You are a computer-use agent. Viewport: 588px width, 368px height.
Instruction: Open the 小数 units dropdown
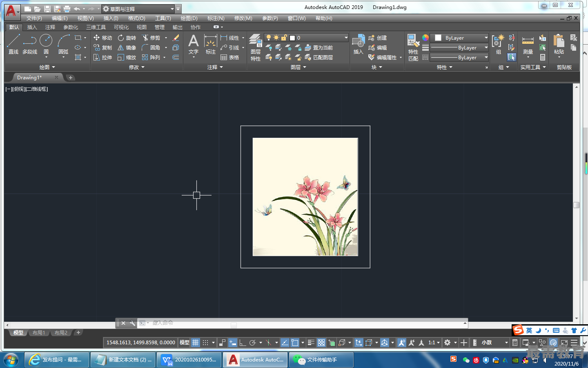(x=494, y=343)
